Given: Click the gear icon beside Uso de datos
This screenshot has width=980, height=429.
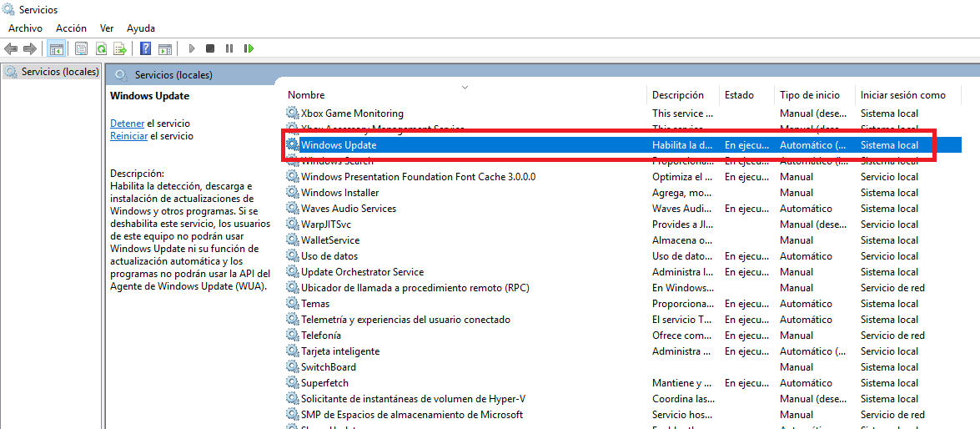Looking at the screenshot, I should (x=293, y=255).
